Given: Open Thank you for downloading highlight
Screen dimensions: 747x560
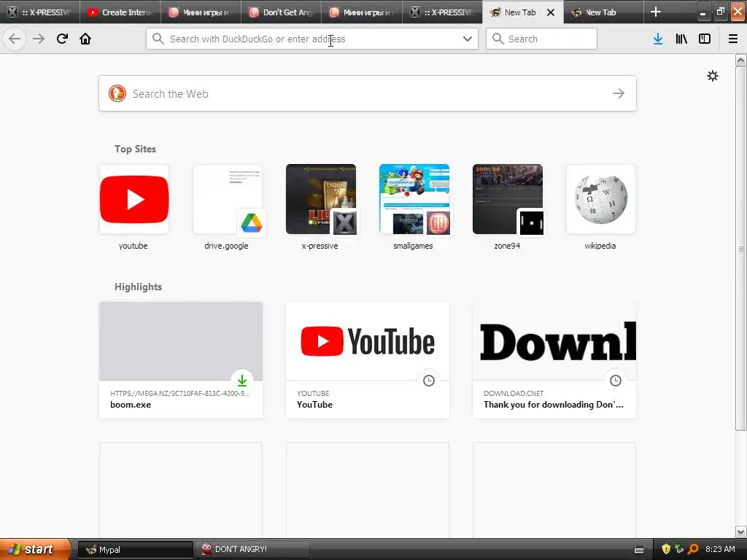Looking at the screenshot, I should [x=554, y=360].
